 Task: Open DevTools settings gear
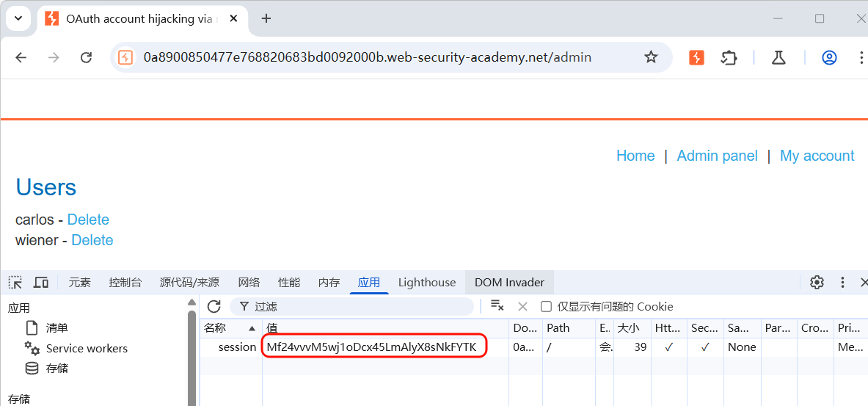(817, 283)
